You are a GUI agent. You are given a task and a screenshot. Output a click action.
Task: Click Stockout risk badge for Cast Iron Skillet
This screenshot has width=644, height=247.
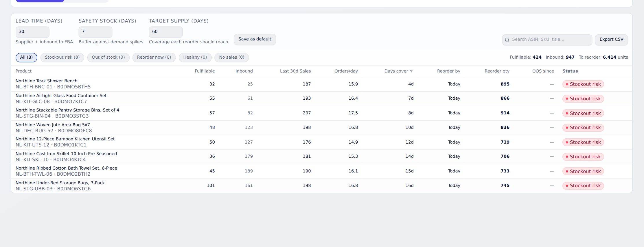point(583,157)
